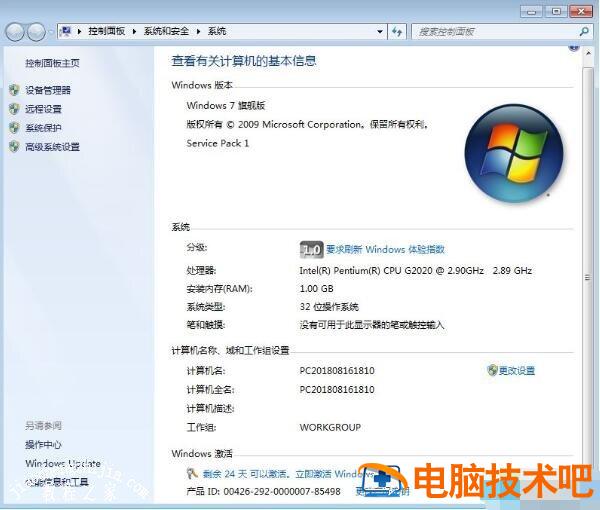Go to 控制面板主页

pos(52,63)
